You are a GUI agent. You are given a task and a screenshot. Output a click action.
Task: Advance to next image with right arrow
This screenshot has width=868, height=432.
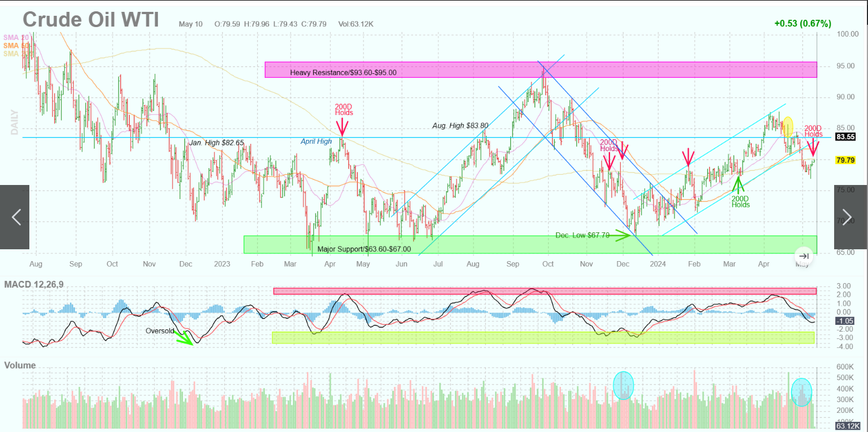pos(850,217)
